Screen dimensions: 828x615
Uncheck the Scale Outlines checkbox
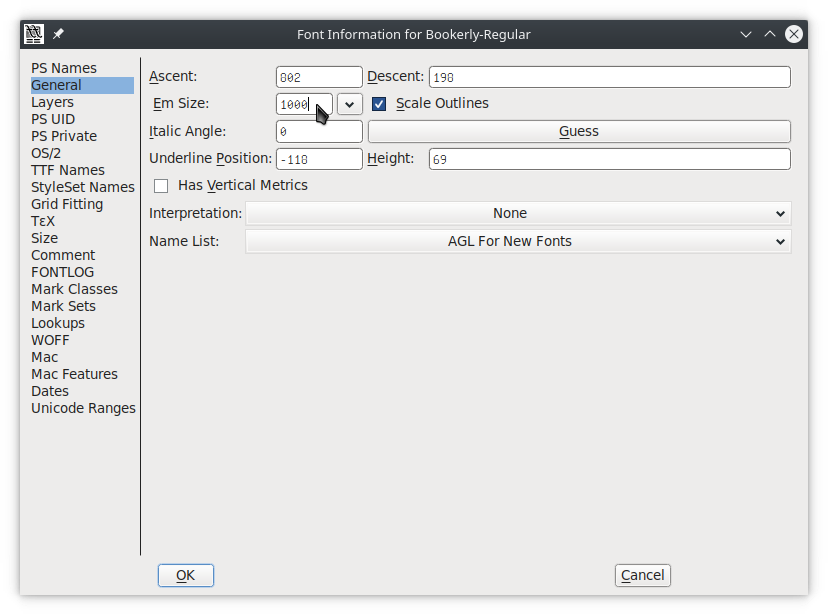pyautogui.click(x=379, y=104)
